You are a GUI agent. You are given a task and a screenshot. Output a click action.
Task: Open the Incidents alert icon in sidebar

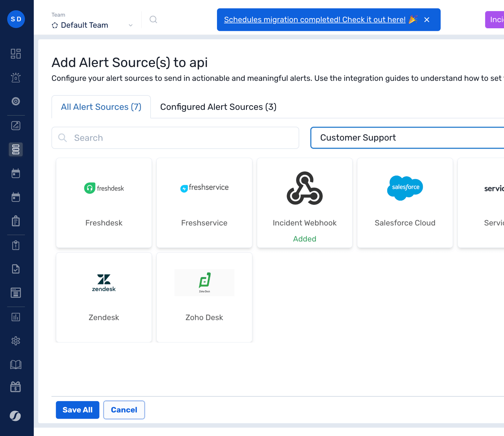[x=16, y=77]
